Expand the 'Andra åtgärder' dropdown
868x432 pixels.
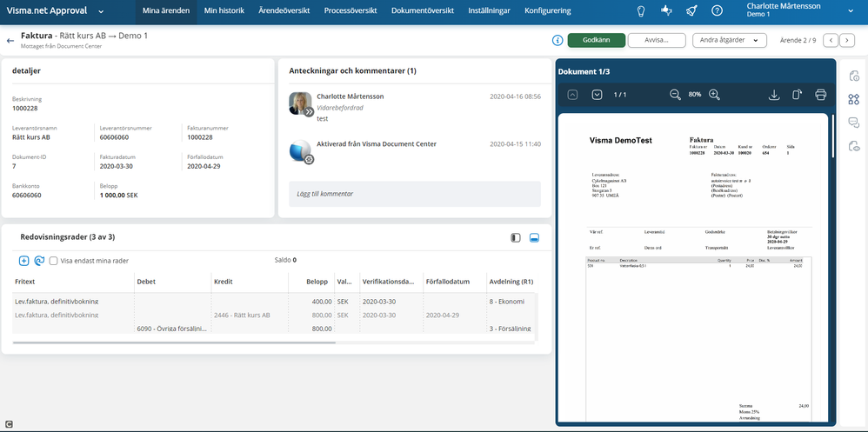(730, 40)
